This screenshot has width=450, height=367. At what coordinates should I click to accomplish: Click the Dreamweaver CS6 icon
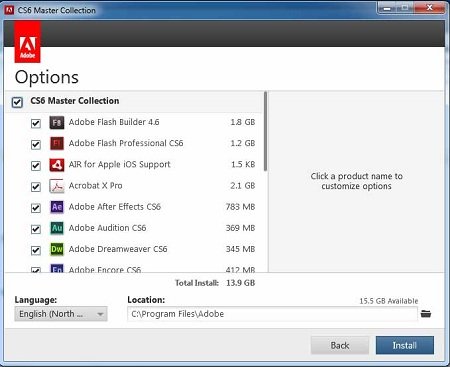pos(57,249)
